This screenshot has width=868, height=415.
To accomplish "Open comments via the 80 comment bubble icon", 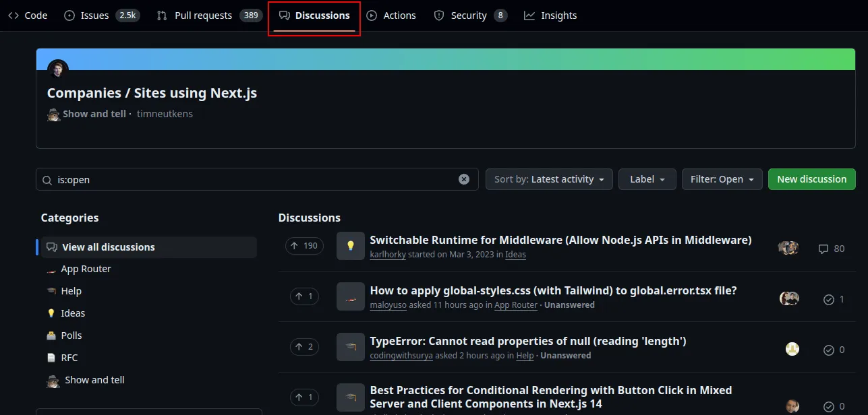I will (x=823, y=249).
